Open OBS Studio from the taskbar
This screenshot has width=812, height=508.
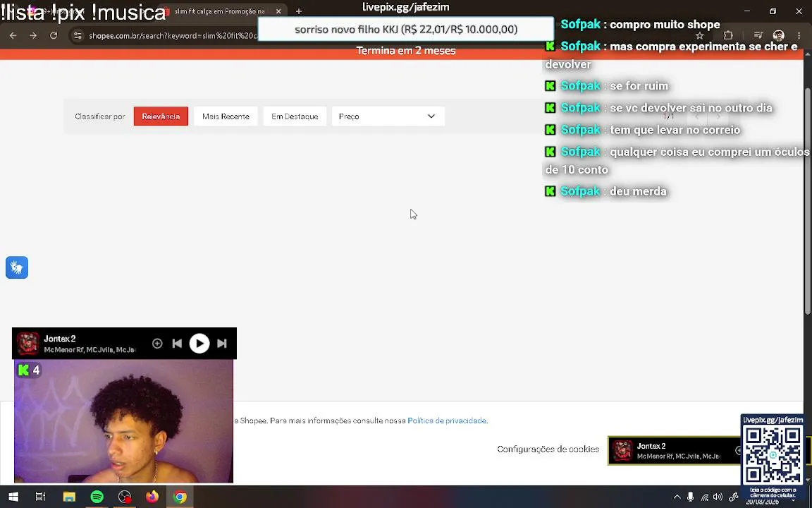125,497
